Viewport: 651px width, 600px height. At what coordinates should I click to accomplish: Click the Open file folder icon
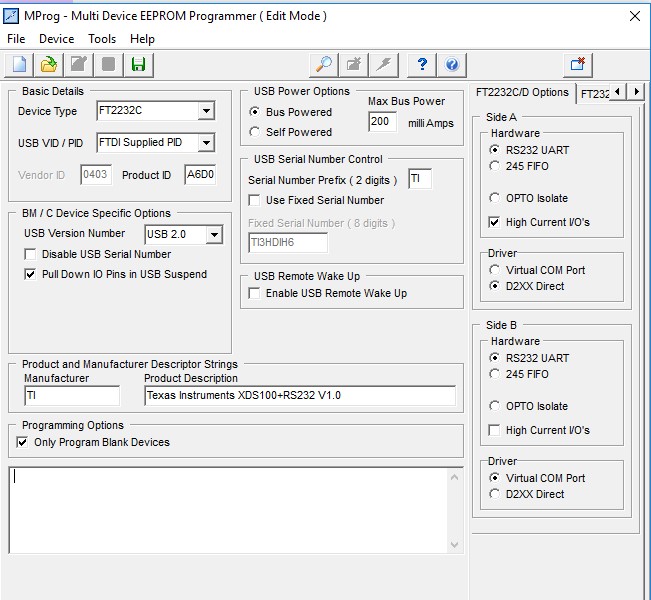(49, 65)
